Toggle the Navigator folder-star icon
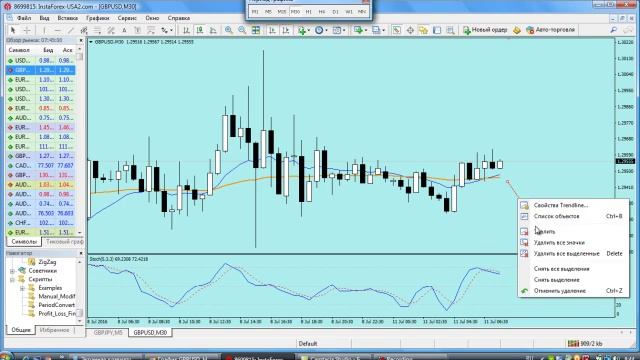 [423, 30]
